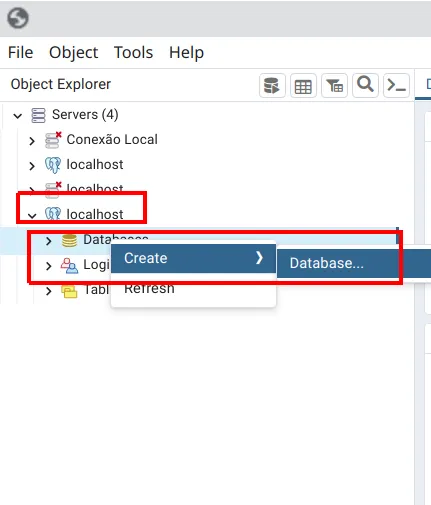Viewport: 431px width, 505px height.
Task: Expand the Tablespaces node
Action: [x=49, y=291]
